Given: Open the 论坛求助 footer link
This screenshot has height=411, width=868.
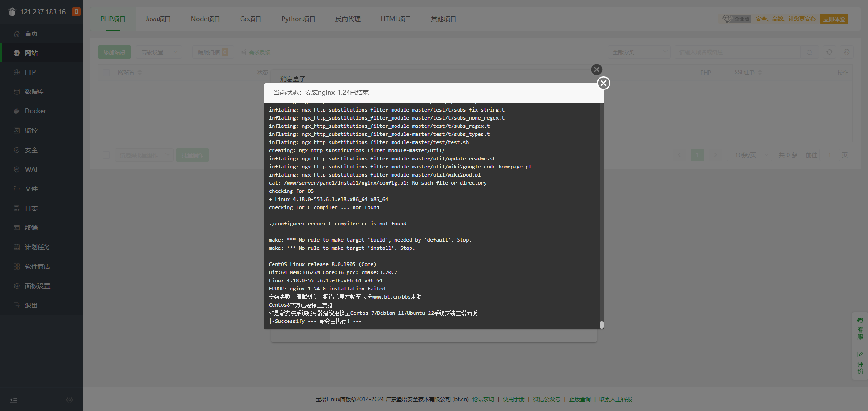Looking at the screenshot, I should click(x=483, y=399).
